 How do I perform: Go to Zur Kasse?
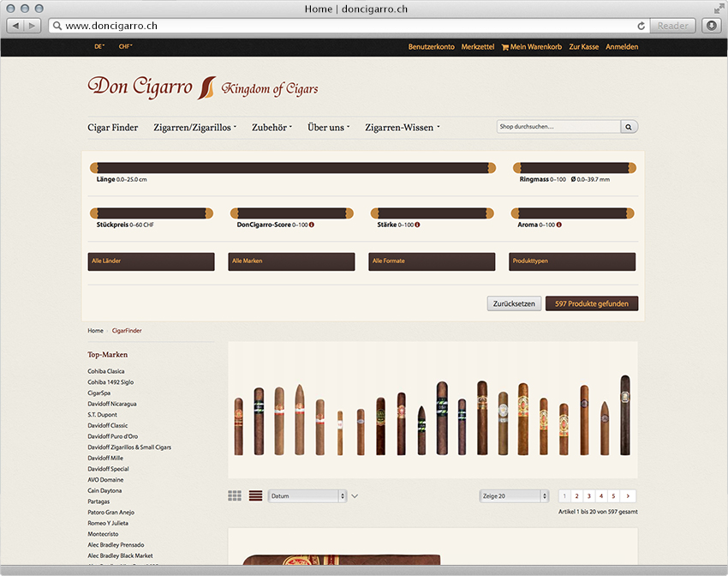pyautogui.click(x=584, y=47)
